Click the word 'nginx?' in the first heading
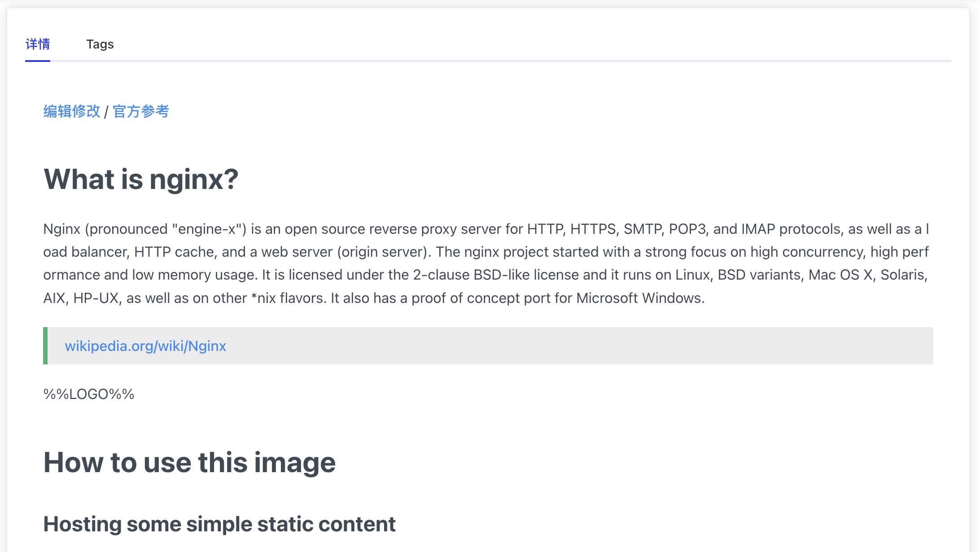 tap(194, 179)
